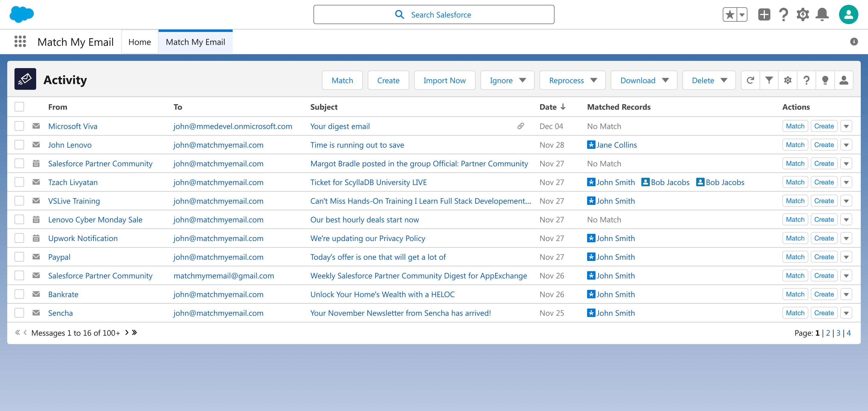Expand row actions arrow for Sencha email
868x411 pixels.
(x=846, y=313)
